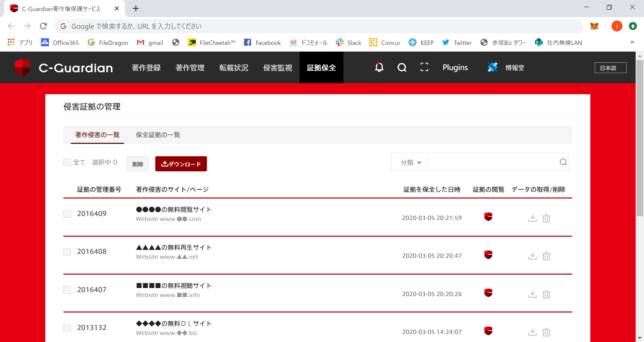Download data for record 2013132
644x342 pixels.
pyautogui.click(x=532, y=332)
